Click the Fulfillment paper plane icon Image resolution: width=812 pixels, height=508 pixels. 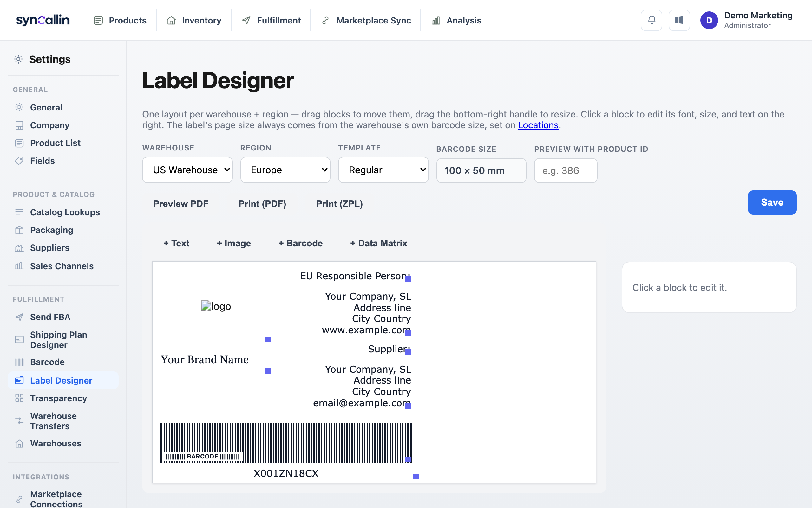246,21
